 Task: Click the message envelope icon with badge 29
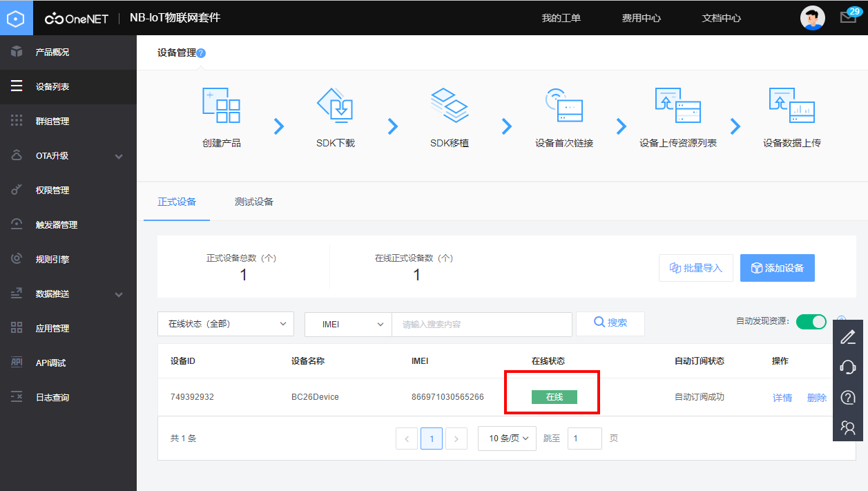[x=848, y=17]
